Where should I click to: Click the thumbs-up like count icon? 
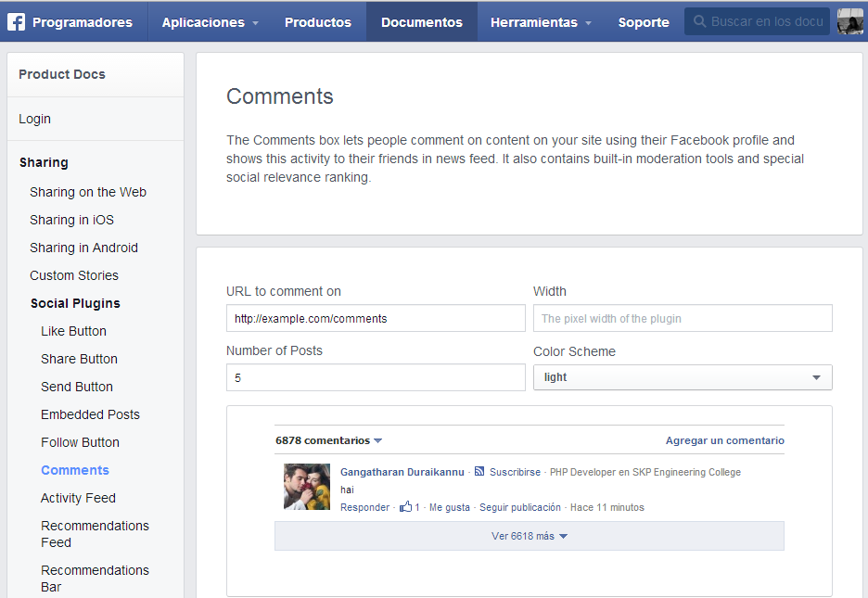pyautogui.click(x=406, y=506)
